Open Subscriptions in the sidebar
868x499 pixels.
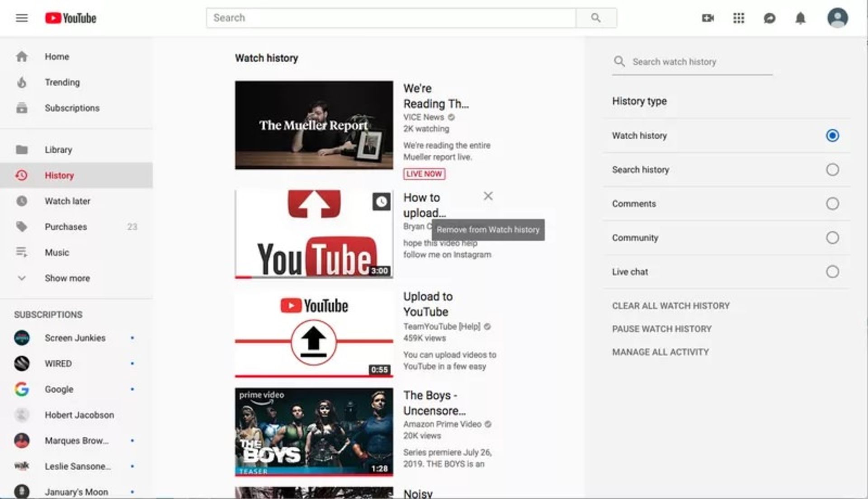click(76, 108)
